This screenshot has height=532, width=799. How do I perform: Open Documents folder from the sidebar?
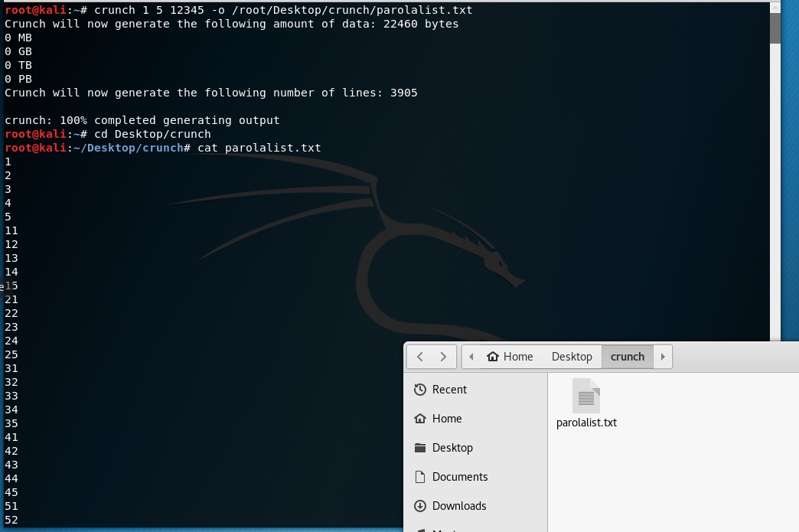tap(459, 477)
